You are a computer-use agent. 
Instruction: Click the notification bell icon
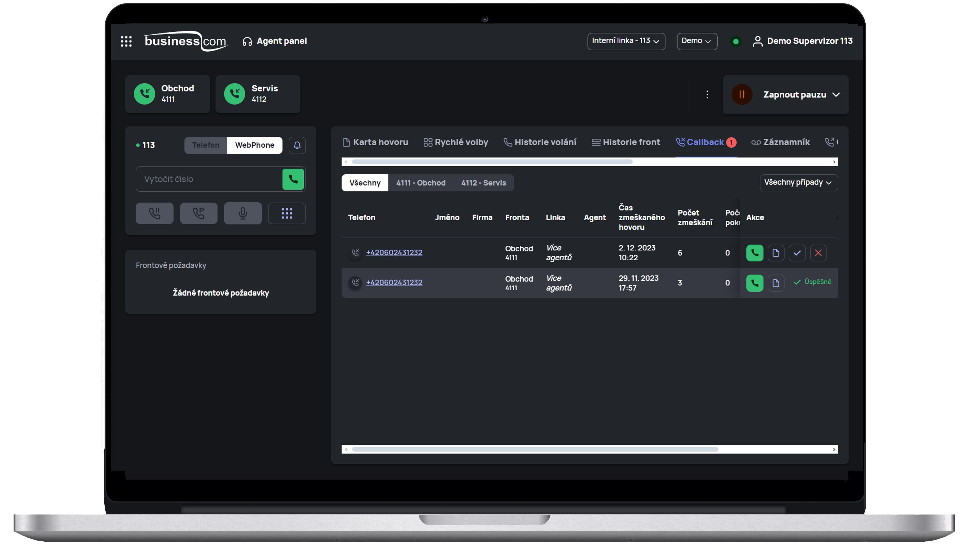[x=297, y=145]
